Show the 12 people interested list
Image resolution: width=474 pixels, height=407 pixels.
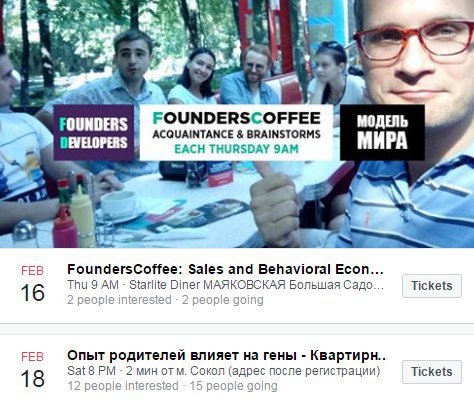coord(123,386)
